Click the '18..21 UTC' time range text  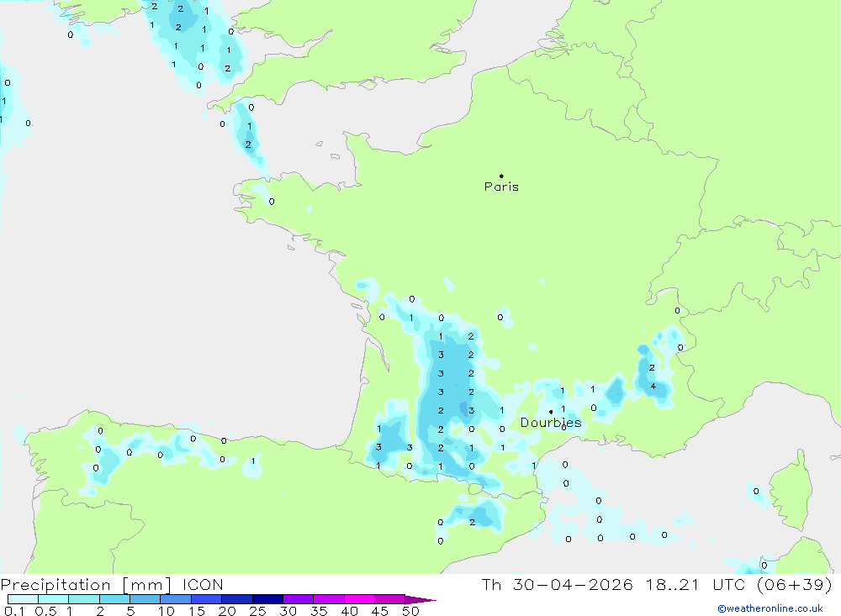click(x=696, y=584)
